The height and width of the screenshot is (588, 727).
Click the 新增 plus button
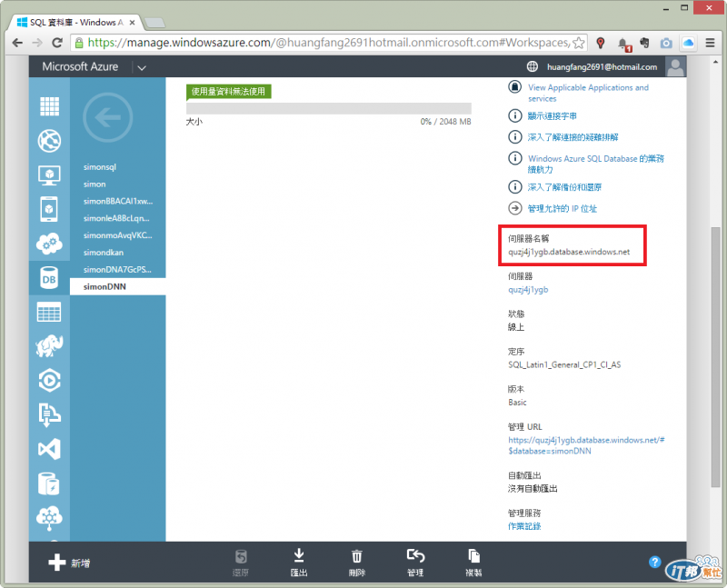pyautogui.click(x=69, y=563)
